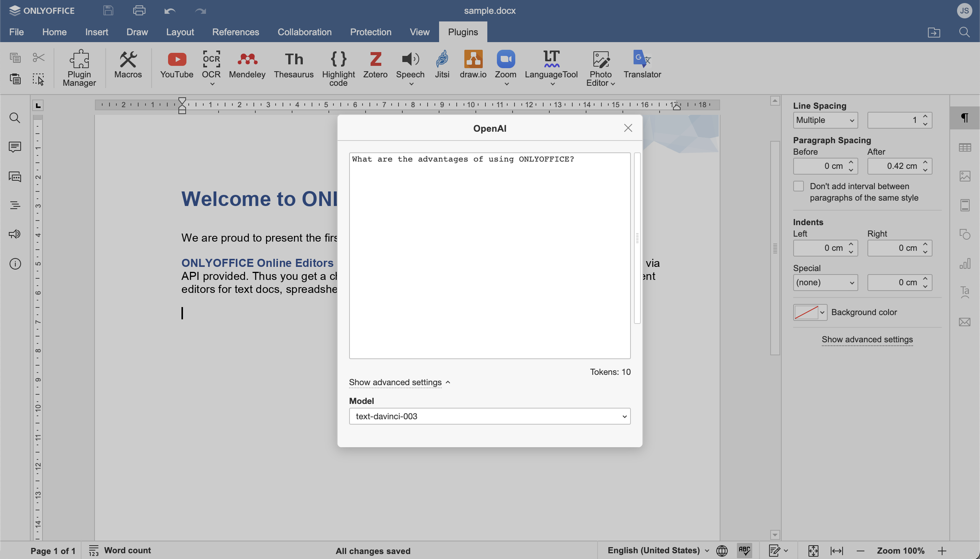Collapse advanced settings in OpenAI dialog

pos(399,382)
